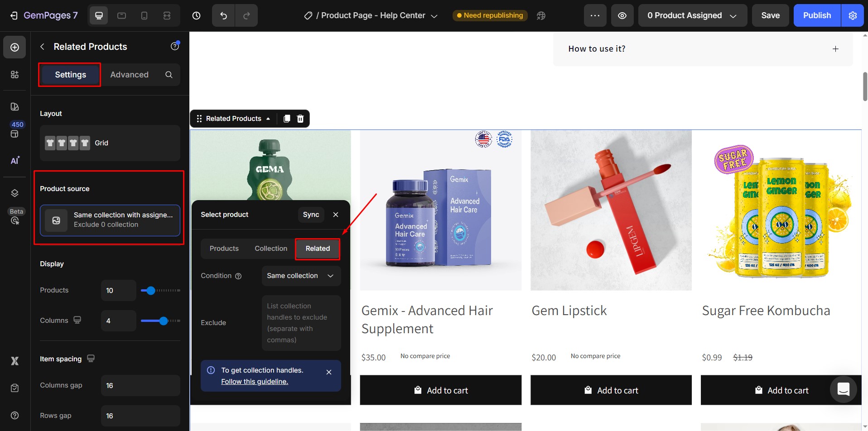Open editor settings next to Publish
This screenshot has height=431, width=868.
[853, 15]
